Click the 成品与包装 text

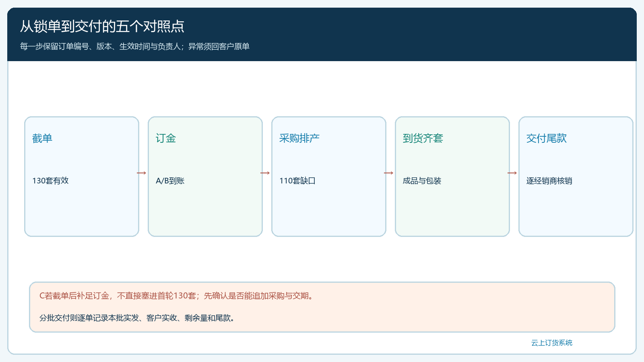coord(422,181)
